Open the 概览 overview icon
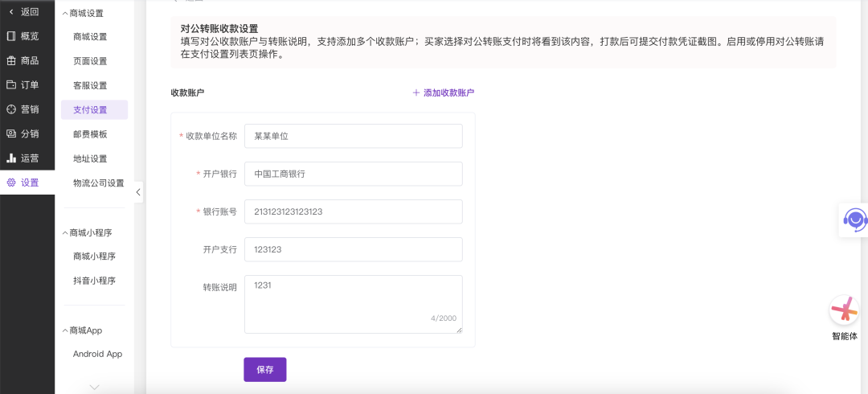The width and height of the screenshot is (868, 394). tap(11, 36)
